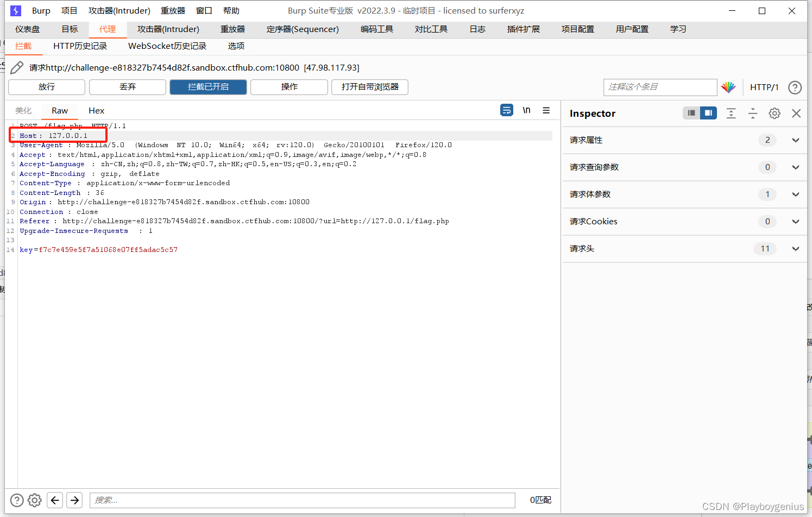The width and height of the screenshot is (812, 517).
Task: Open the editor hamburger menu
Action: 546,110
